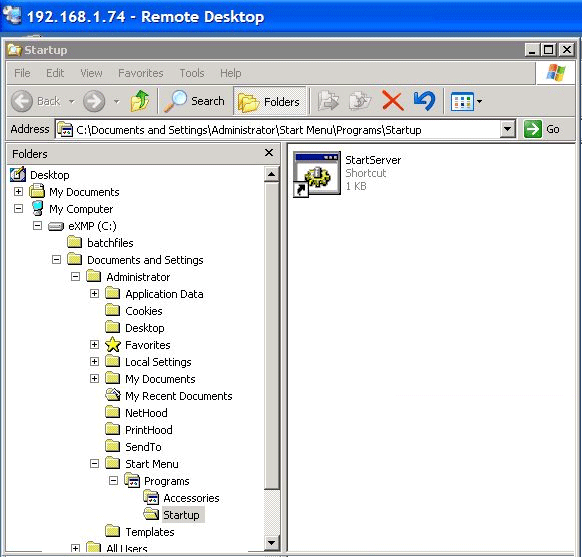Open the Edit menu

[55, 73]
